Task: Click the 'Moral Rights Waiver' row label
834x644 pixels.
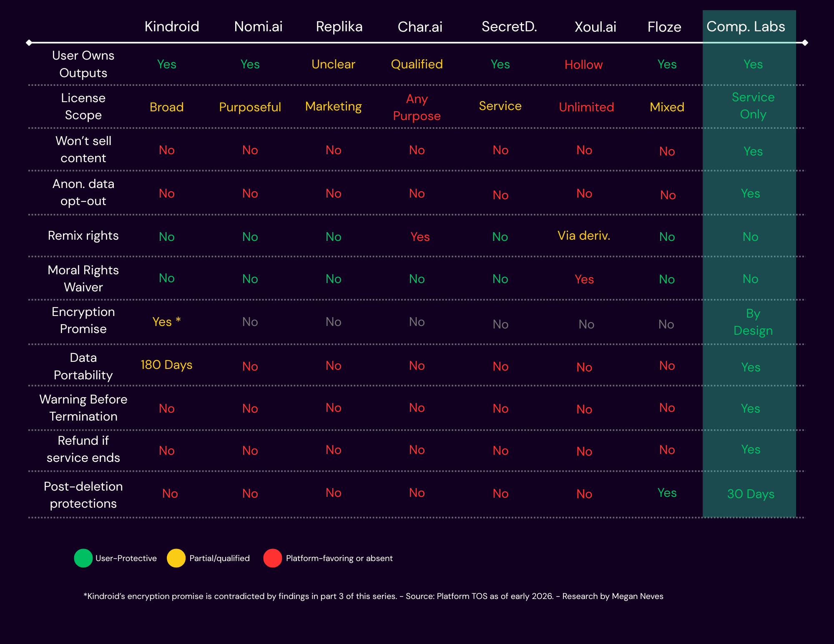Action: click(83, 278)
